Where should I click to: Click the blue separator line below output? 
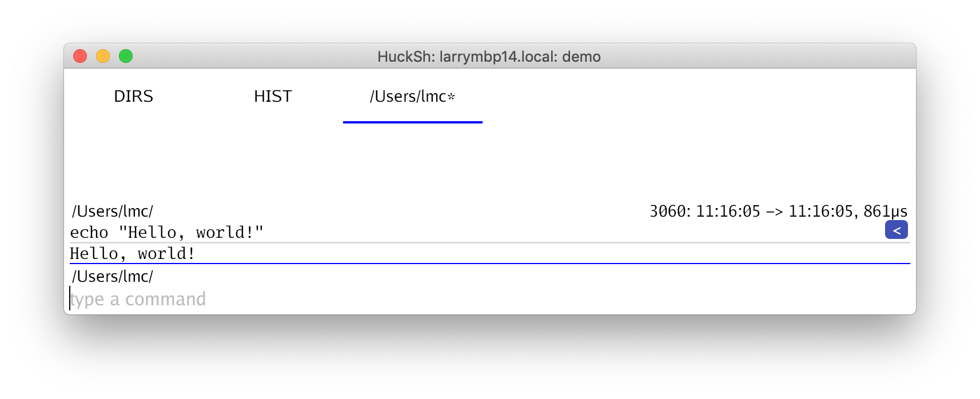pyautogui.click(x=489, y=264)
